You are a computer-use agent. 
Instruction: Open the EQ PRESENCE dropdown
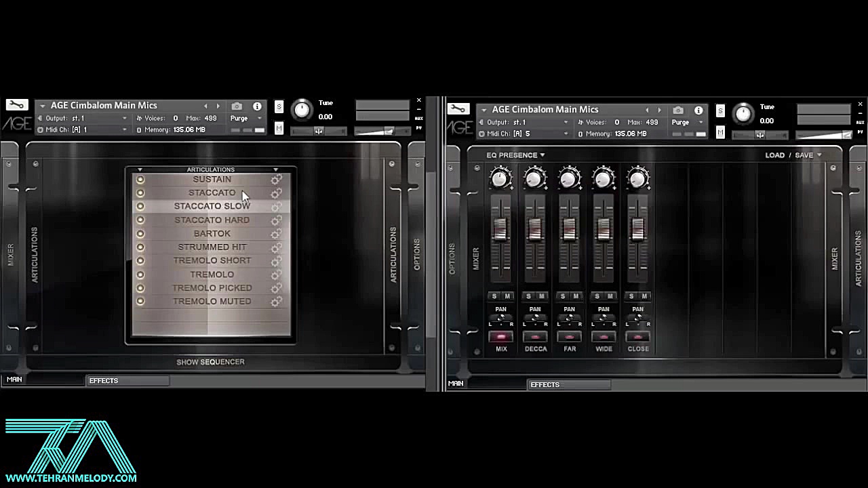click(513, 155)
